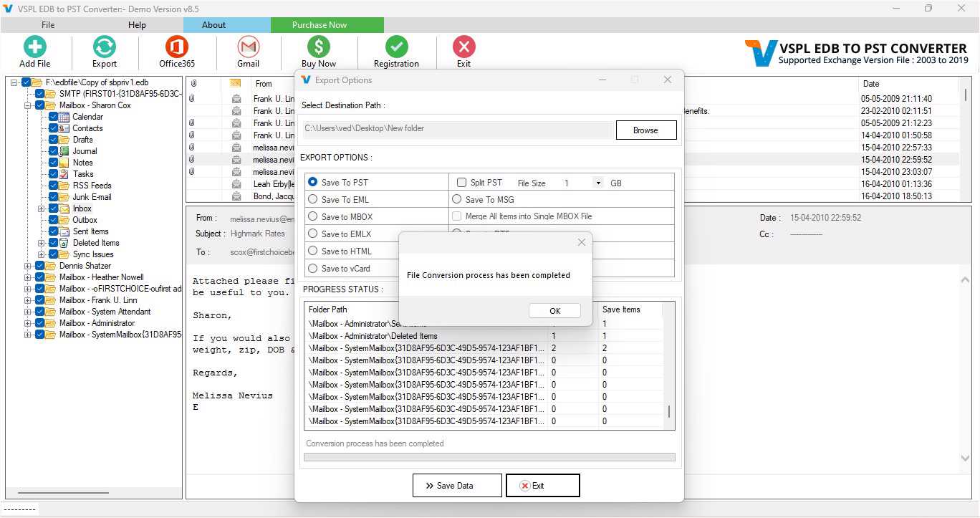The image size is (980, 518).
Task: Click OK in the completion dialog
Action: pyautogui.click(x=554, y=311)
